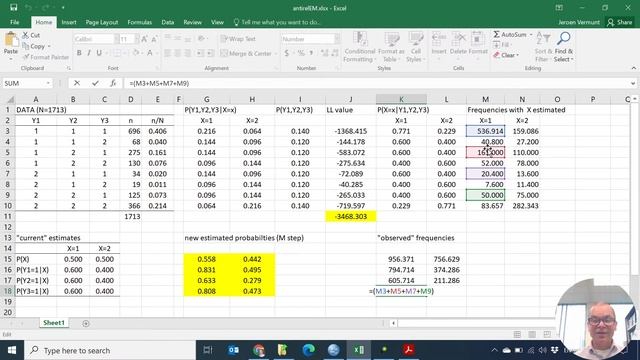The height and width of the screenshot is (360, 640).
Task: Switch to the View tab
Action: [217, 22]
